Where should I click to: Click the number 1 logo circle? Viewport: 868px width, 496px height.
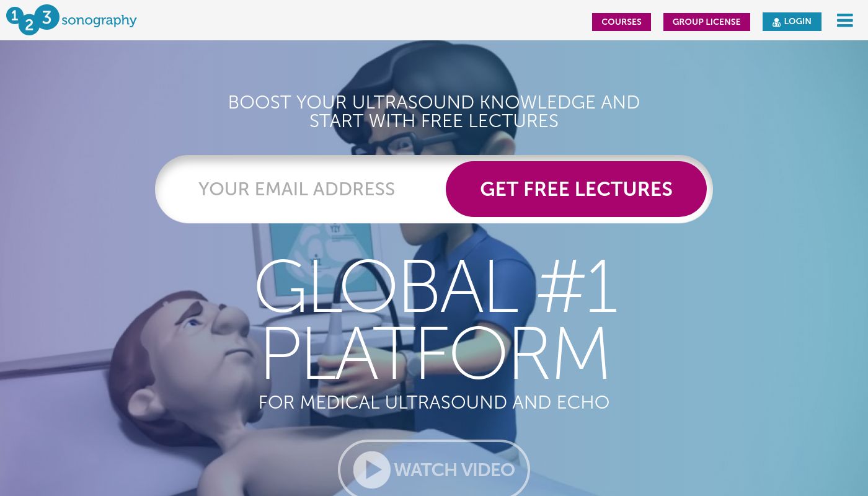[14, 16]
